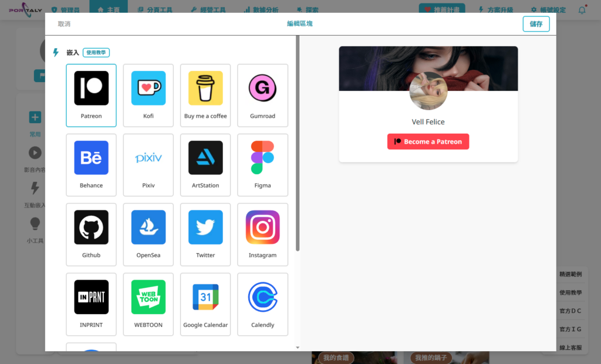Open the 推薦計畫 referral button
601x364 pixels.
coord(442,9)
